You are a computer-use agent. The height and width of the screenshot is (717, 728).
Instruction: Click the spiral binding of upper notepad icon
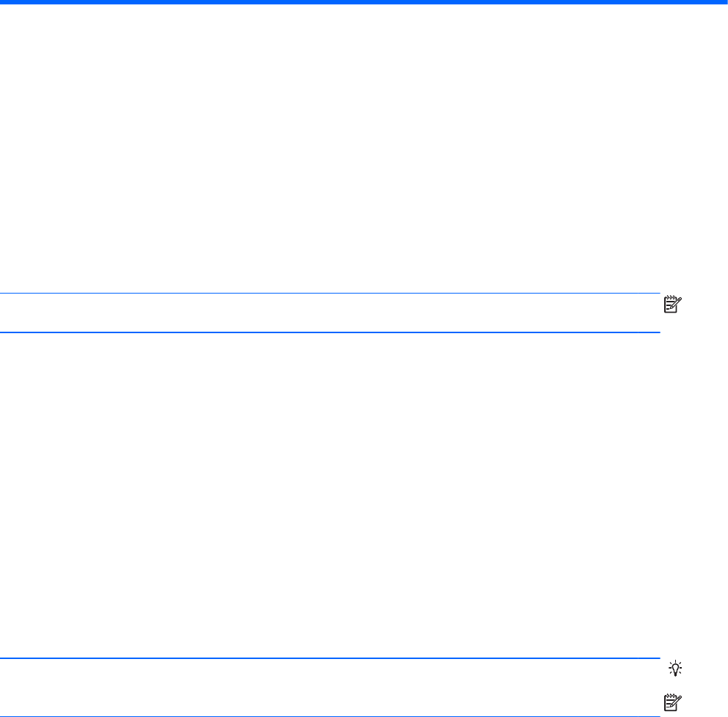(670, 297)
